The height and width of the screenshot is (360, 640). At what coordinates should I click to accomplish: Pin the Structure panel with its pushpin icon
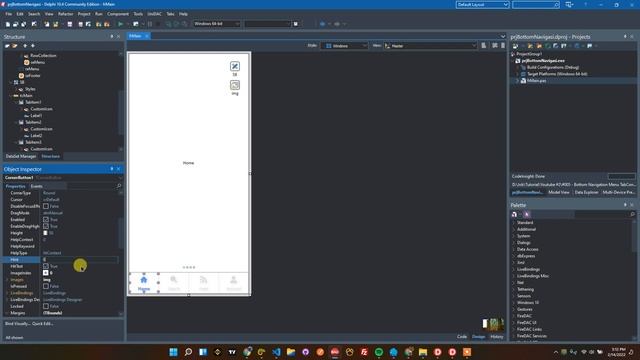111,37
